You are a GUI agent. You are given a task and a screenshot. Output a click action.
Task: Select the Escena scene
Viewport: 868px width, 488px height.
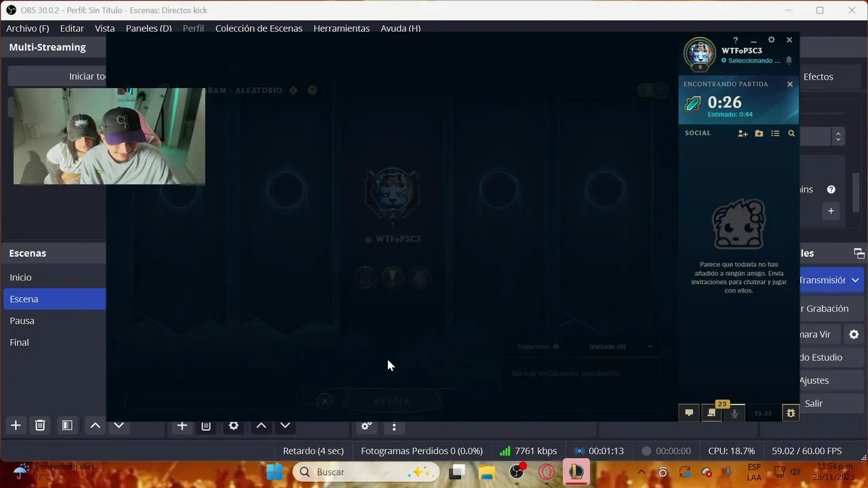54,299
